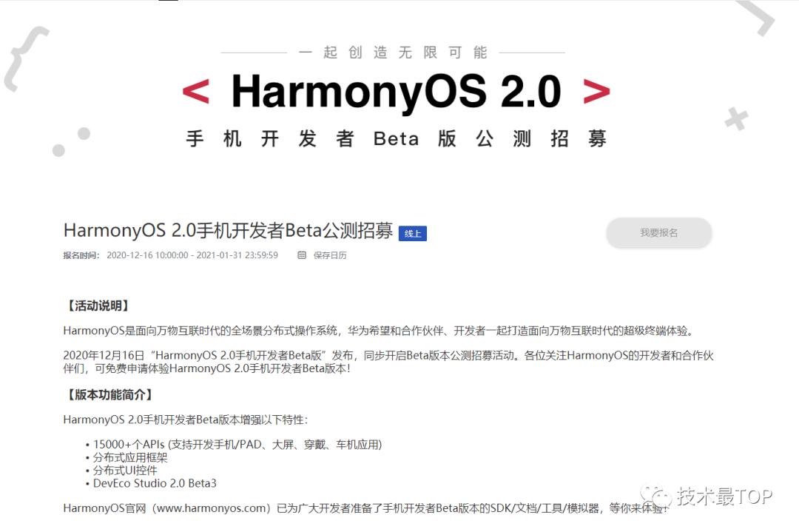This screenshot has height=532, width=799.
Task: Click the gray chevron at top-right corner
Action: click(757, 16)
